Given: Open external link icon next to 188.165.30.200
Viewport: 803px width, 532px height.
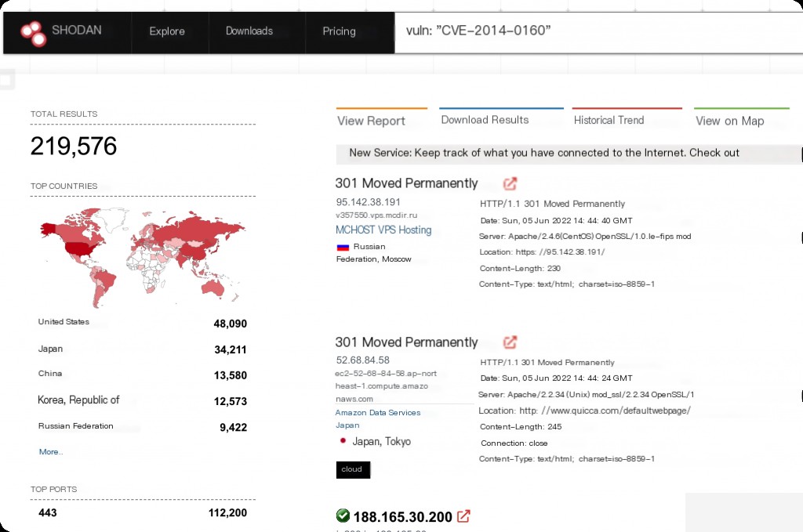Looking at the screenshot, I should pos(463,516).
